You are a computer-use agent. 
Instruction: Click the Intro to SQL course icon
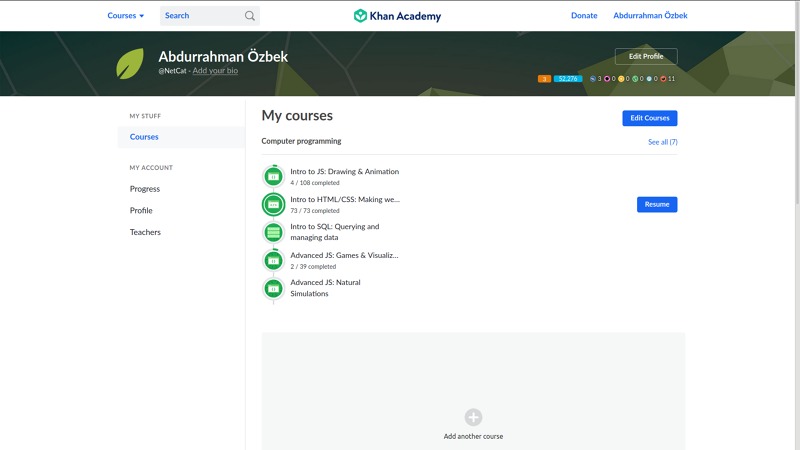pyautogui.click(x=273, y=233)
